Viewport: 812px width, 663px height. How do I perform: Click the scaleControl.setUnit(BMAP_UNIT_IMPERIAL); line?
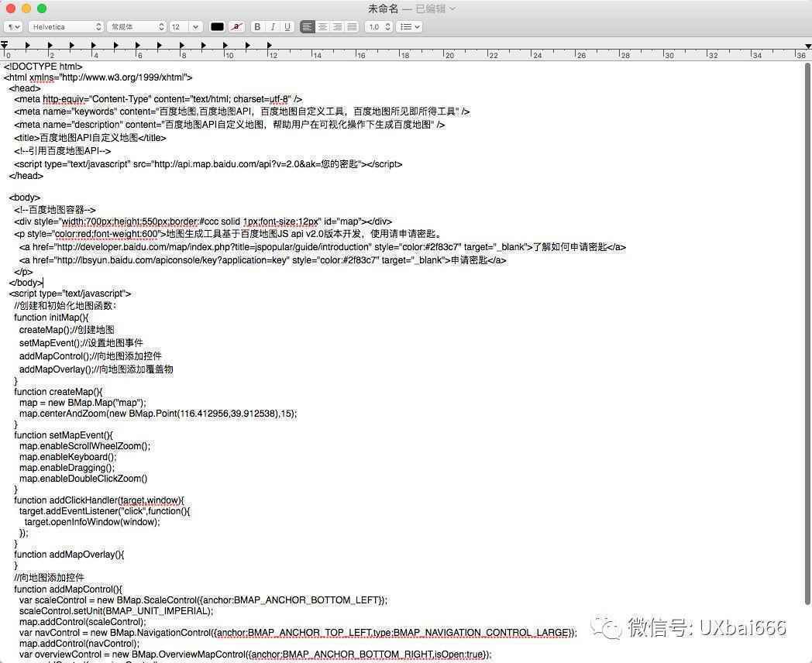click(x=116, y=611)
